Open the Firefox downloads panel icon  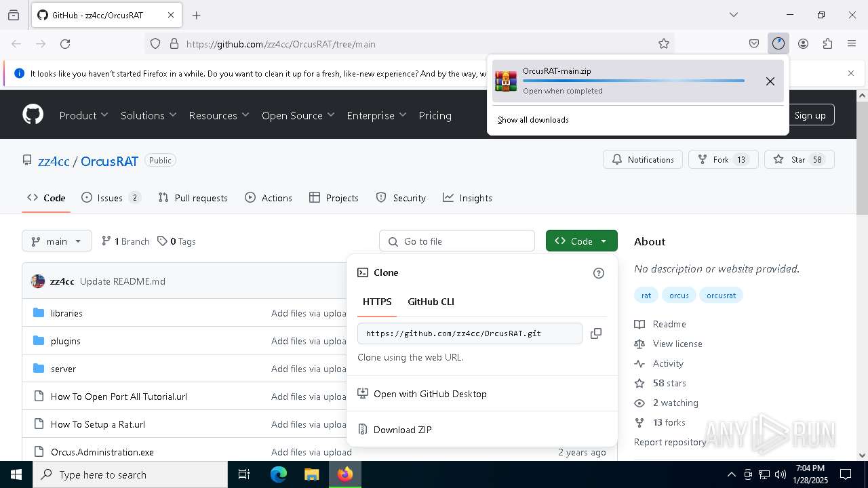tap(778, 44)
